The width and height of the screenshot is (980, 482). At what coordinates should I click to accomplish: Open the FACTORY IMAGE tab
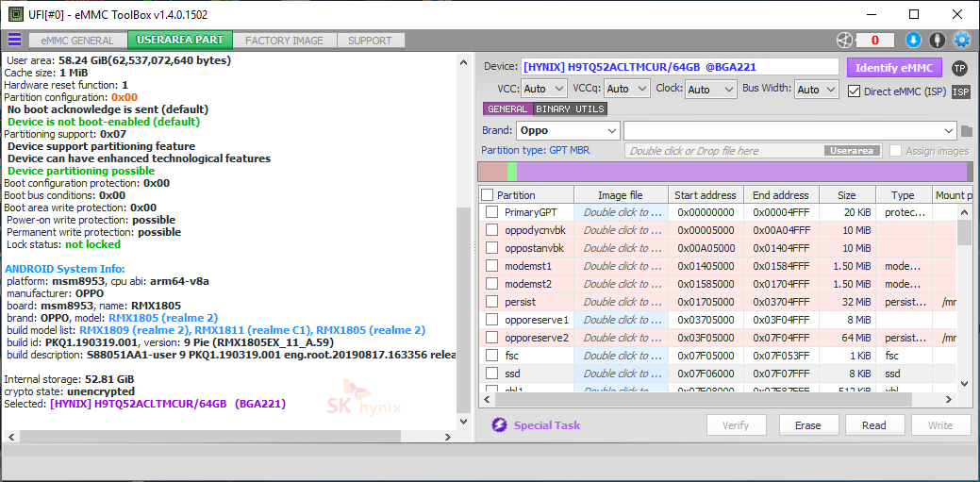(x=284, y=41)
